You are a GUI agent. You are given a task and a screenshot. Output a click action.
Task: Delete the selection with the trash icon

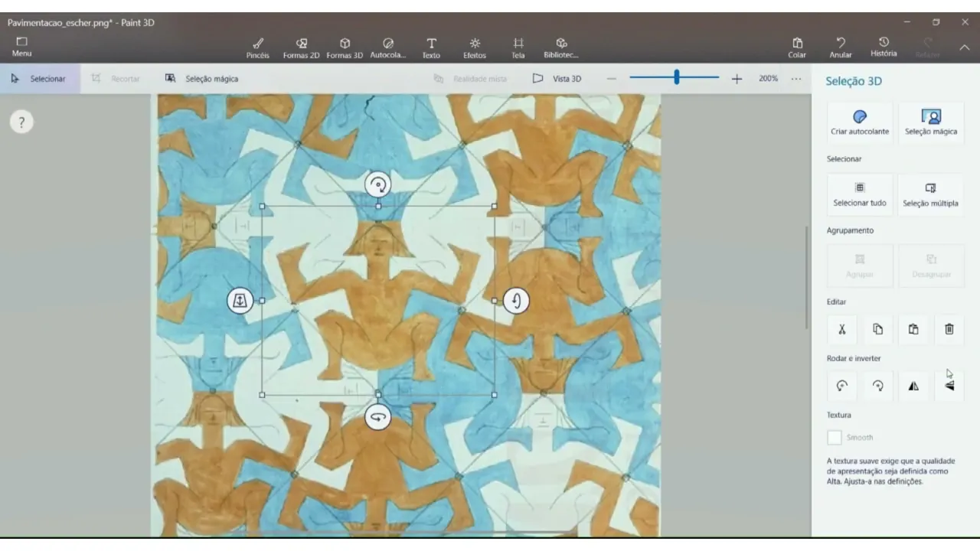949,329
